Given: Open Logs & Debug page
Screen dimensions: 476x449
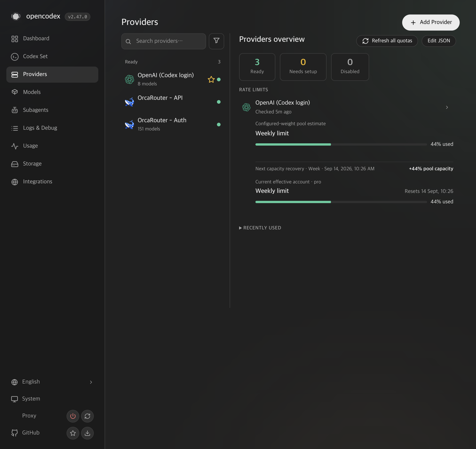Looking at the screenshot, I should (52, 128).
